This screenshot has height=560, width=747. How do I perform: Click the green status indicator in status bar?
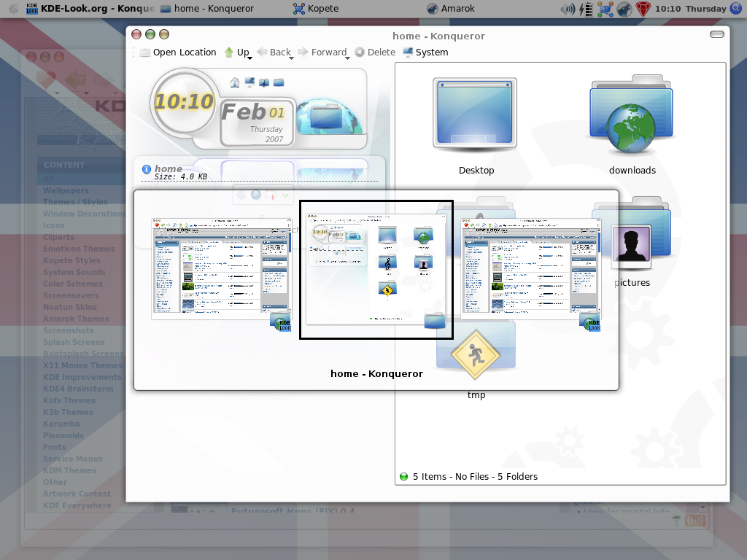(403, 477)
